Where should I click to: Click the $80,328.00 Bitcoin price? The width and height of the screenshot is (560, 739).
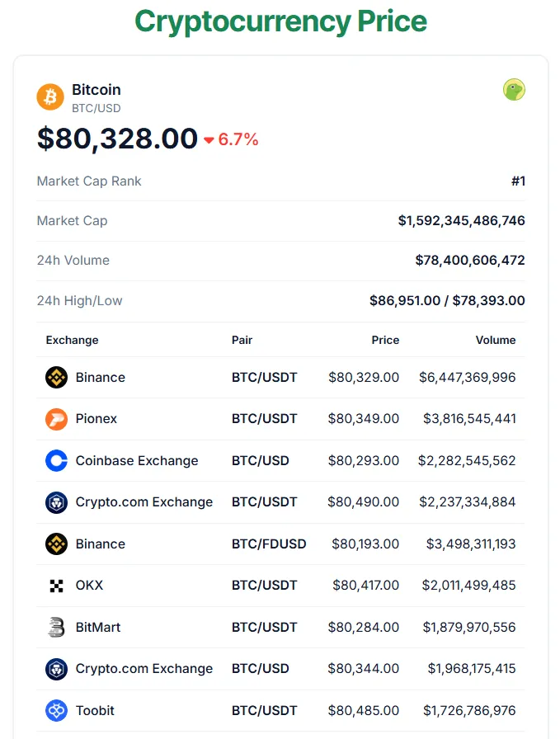coord(117,139)
